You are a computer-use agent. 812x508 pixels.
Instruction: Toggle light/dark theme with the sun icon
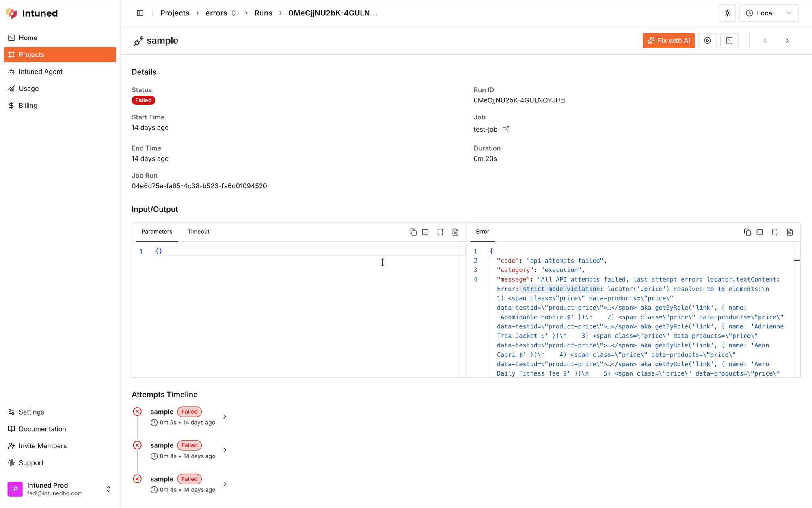(x=727, y=13)
